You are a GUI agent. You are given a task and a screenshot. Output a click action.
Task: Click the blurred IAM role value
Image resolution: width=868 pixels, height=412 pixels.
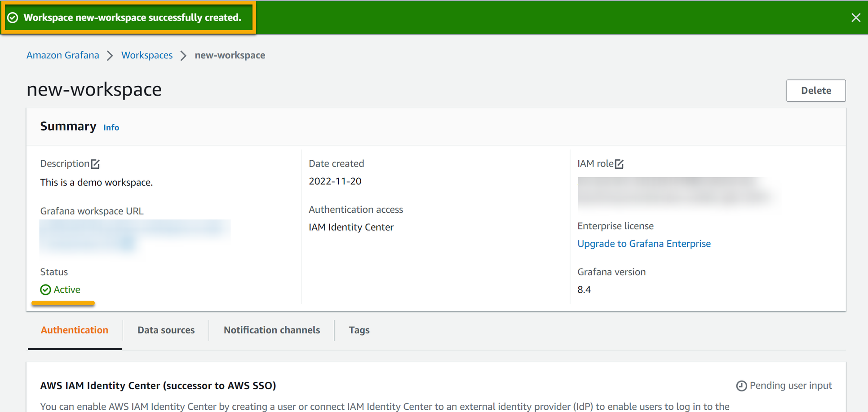pos(676,192)
